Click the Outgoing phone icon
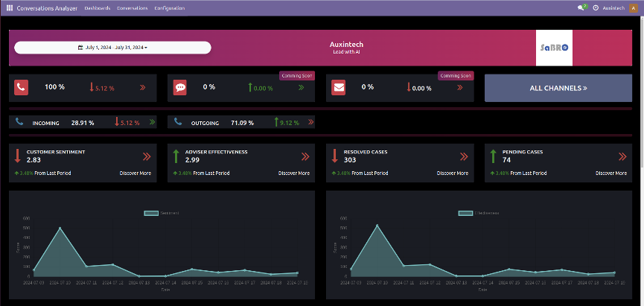Image resolution: width=644 pixels, height=306 pixels. 177,121
